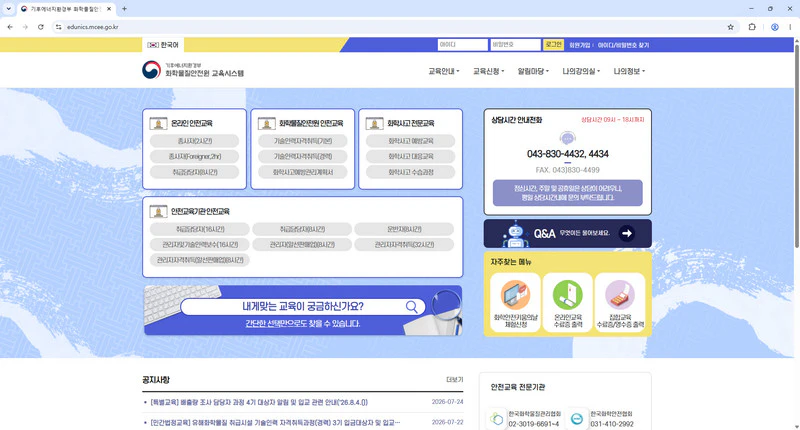This screenshot has width=800, height=430.
Task: Bookmark this page with the star icon
Action: coord(730,27)
